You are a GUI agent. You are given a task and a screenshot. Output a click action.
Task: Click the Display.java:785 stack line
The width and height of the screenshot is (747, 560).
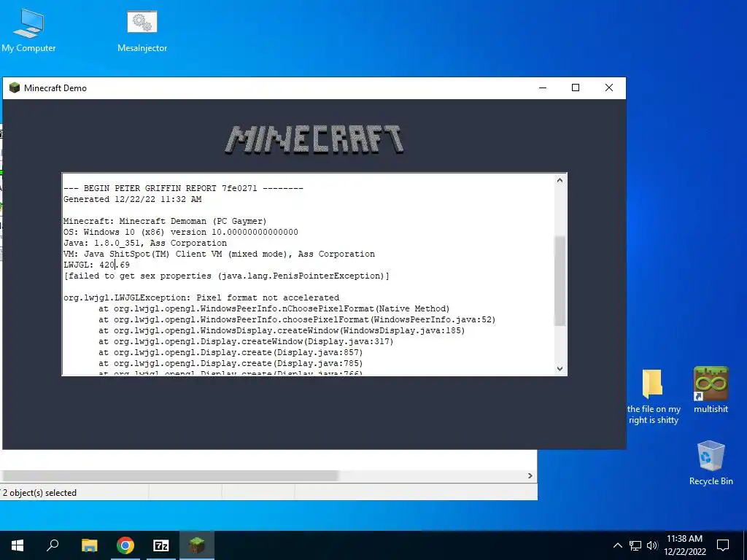pos(231,363)
